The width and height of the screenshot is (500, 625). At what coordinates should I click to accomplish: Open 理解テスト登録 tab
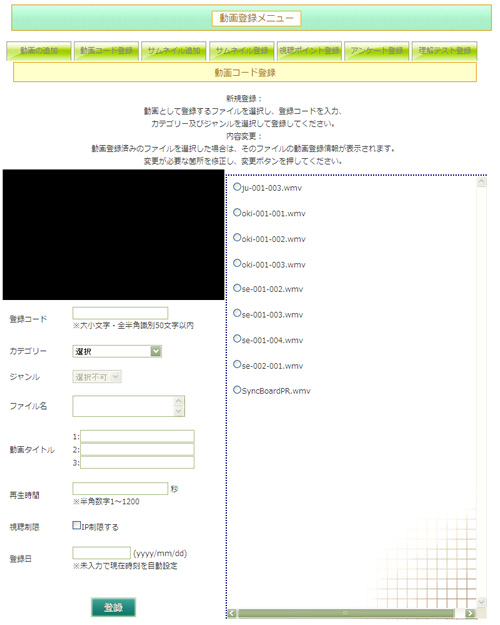[445, 51]
